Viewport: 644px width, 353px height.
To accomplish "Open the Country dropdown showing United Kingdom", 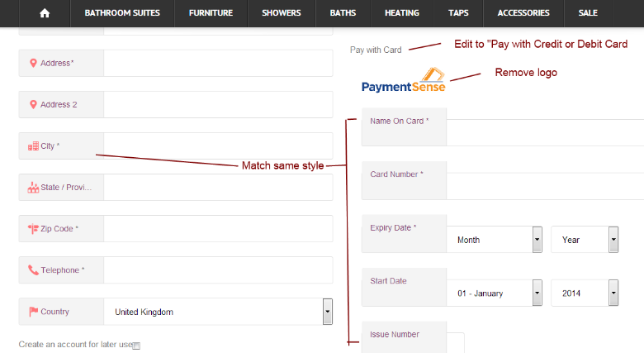I will point(218,312).
